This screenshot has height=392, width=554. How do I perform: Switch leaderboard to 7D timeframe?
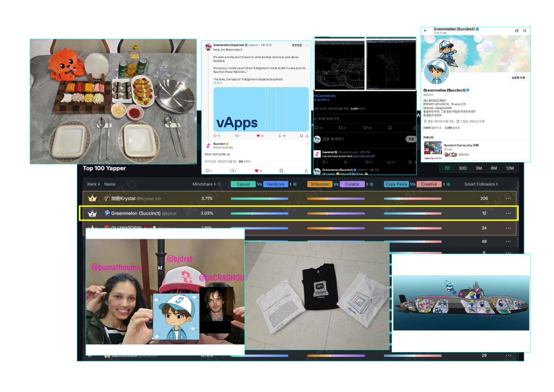[447, 168]
